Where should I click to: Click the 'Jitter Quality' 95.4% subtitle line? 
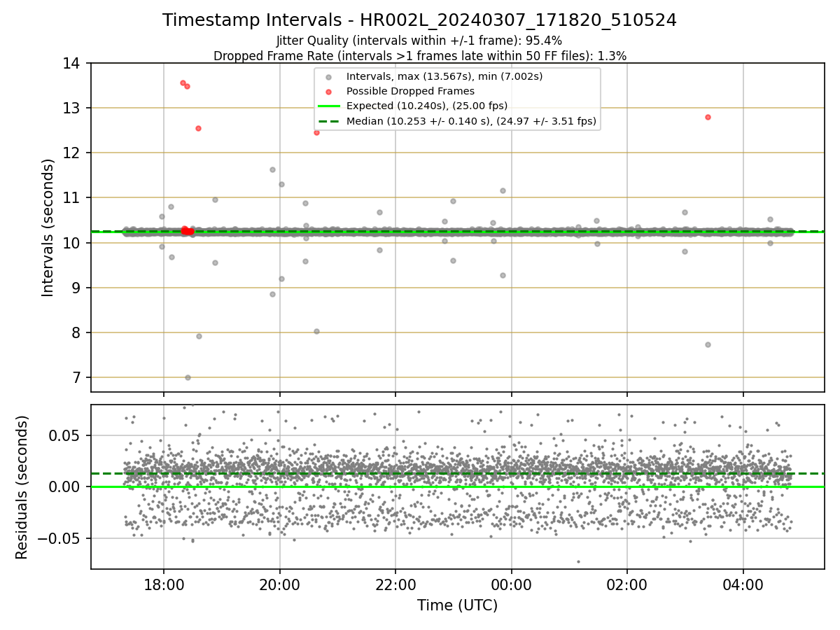point(419,41)
